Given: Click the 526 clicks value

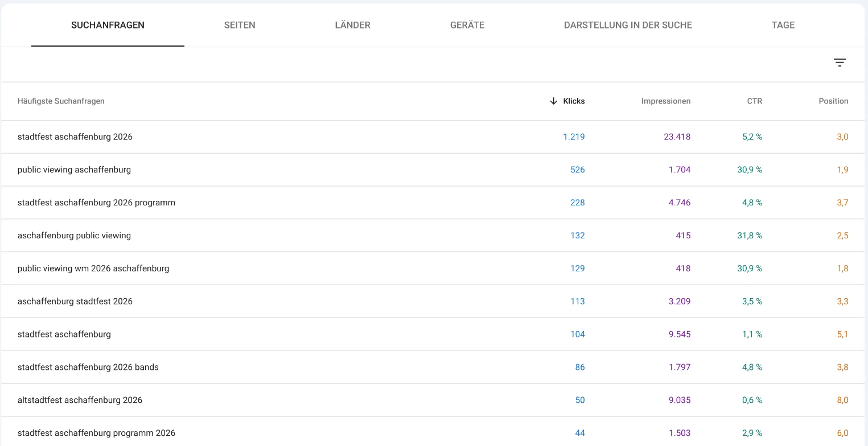Looking at the screenshot, I should (x=578, y=170).
